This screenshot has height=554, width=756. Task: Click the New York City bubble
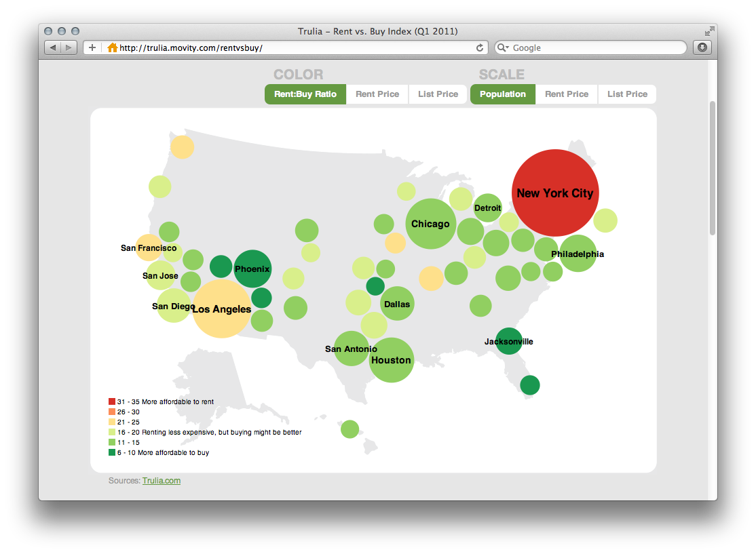click(555, 193)
